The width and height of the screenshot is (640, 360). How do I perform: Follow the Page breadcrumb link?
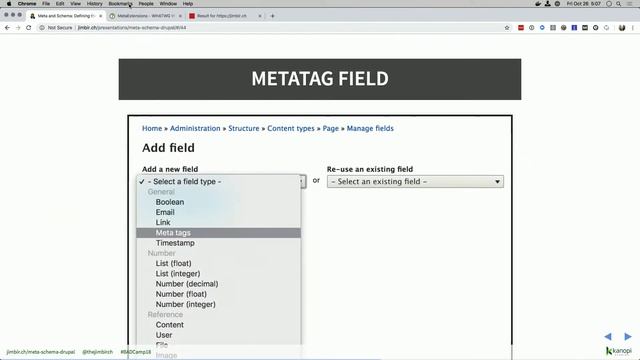tap(331, 128)
